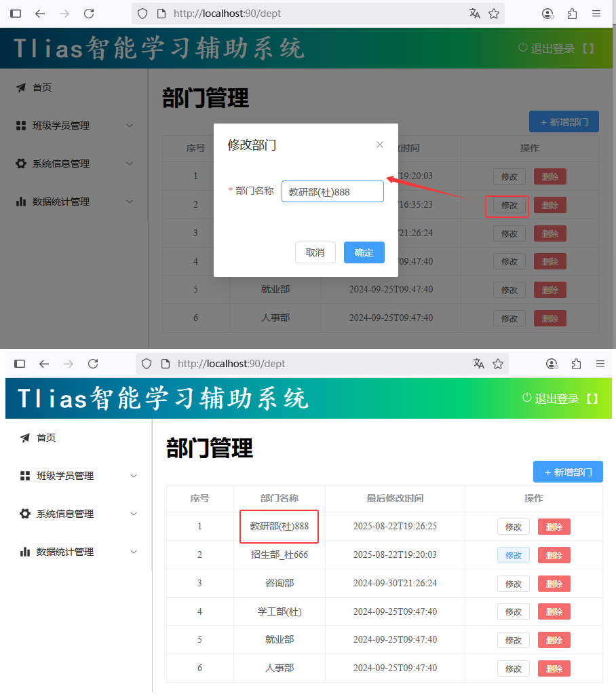This screenshot has height=699, width=616.
Task: Click 取消 in the 修改部门 dialog
Action: (315, 252)
